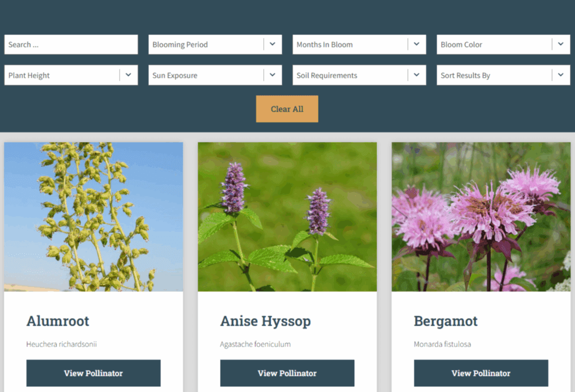Click View Pollinator under Alumroot
The height and width of the screenshot is (392, 575).
93,373
